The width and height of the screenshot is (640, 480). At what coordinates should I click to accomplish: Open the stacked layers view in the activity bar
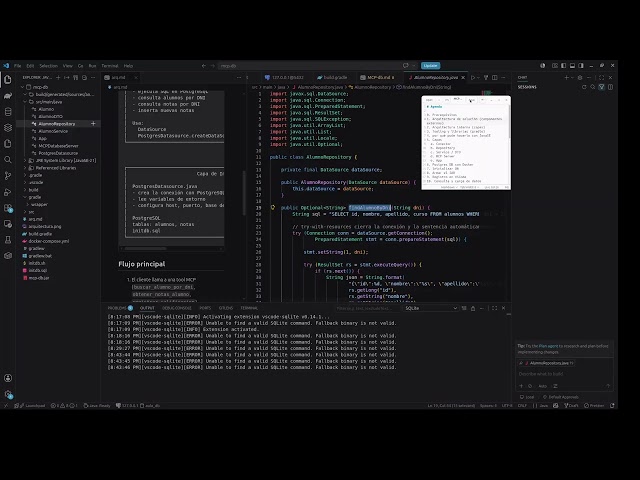coord(8,128)
